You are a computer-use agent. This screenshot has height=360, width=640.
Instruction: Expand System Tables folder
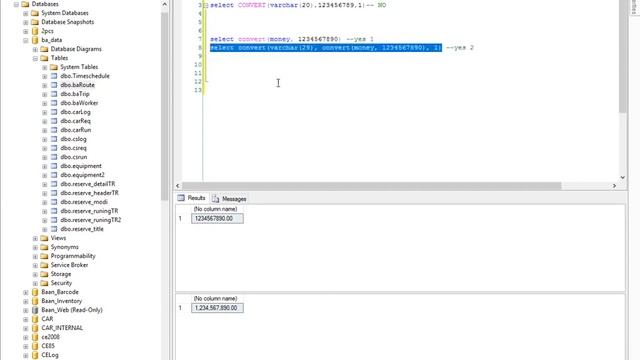pos(44,67)
